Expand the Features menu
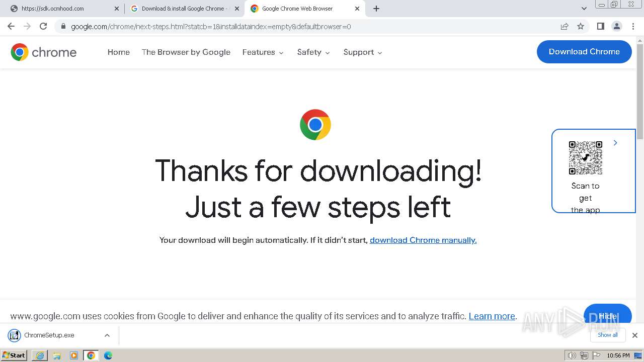Viewport: 644px width, 362px height. 263,52
